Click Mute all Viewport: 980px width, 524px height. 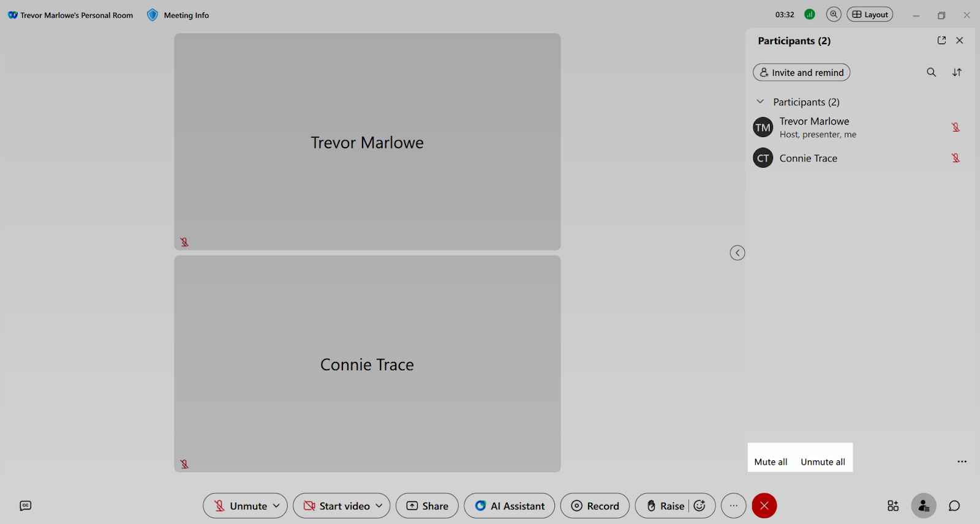(771, 462)
